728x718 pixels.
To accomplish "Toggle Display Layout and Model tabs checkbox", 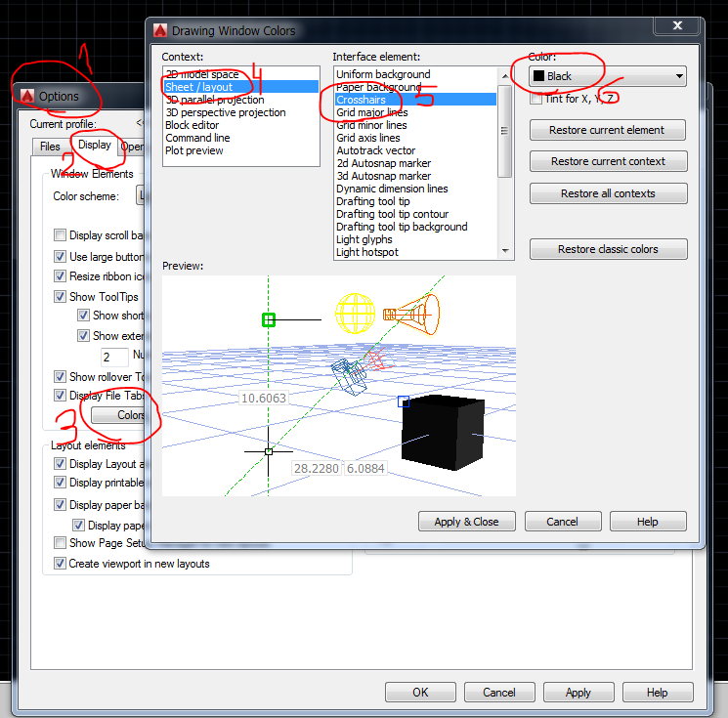I will pos(60,464).
